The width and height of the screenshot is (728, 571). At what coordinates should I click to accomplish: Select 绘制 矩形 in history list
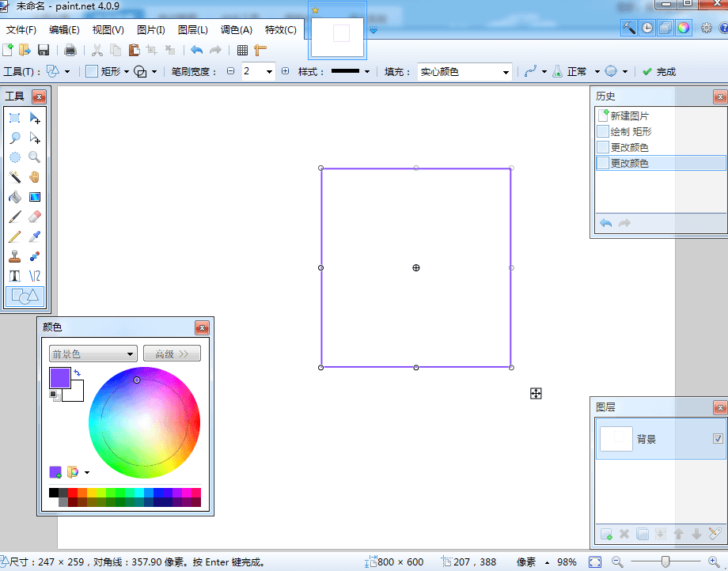(x=661, y=131)
